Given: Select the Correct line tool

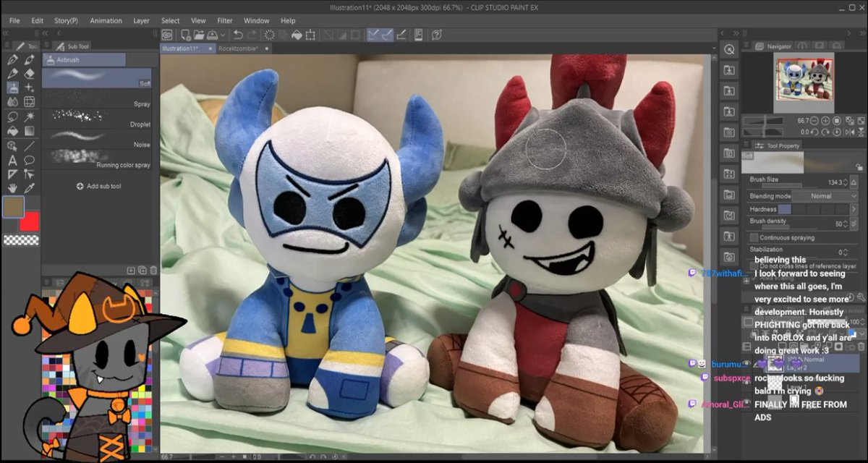Looking at the screenshot, I should 29,174.
